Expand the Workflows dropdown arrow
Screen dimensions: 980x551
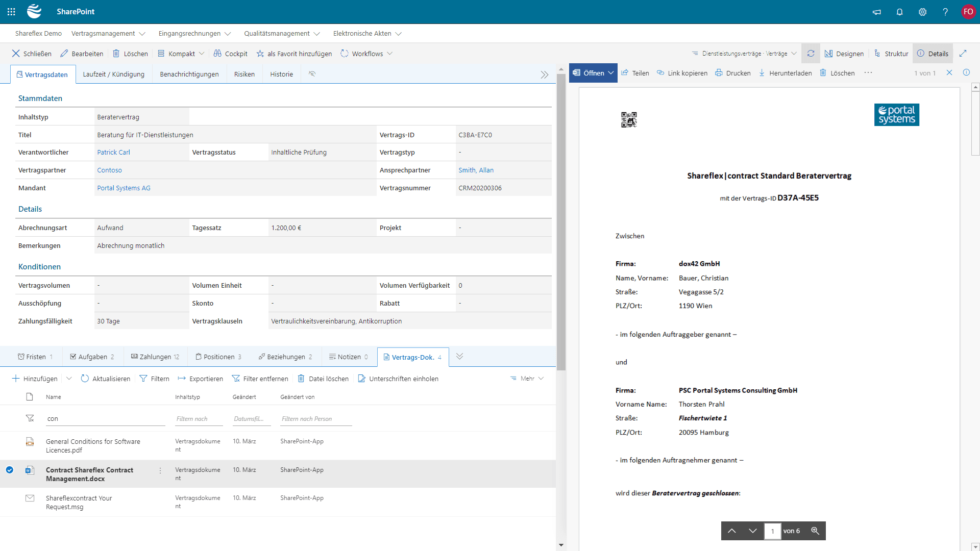click(x=390, y=54)
